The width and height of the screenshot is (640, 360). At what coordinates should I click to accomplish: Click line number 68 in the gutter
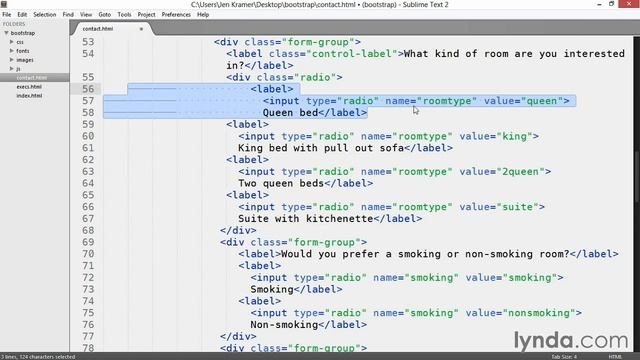pyautogui.click(x=88, y=230)
